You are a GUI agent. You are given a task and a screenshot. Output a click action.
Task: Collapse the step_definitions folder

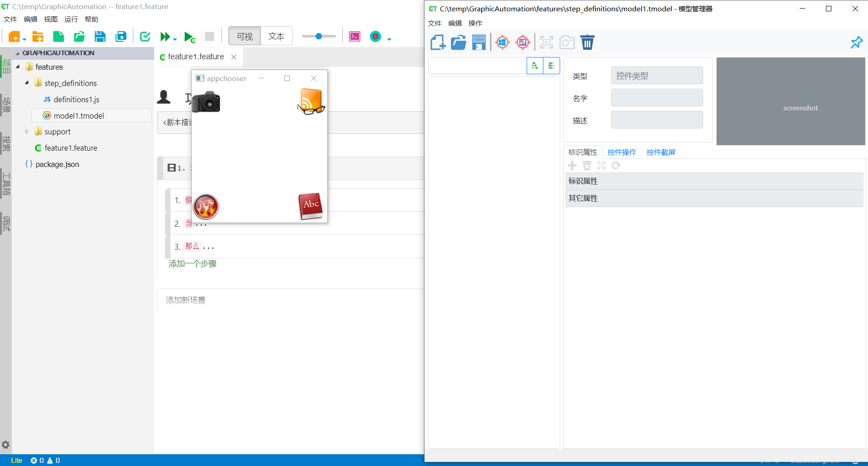(x=27, y=83)
